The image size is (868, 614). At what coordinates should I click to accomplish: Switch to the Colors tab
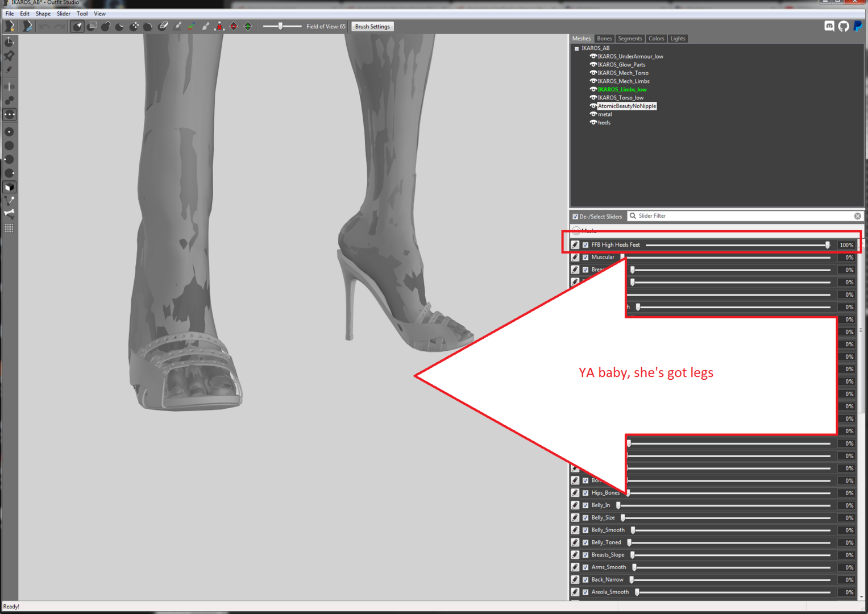656,39
